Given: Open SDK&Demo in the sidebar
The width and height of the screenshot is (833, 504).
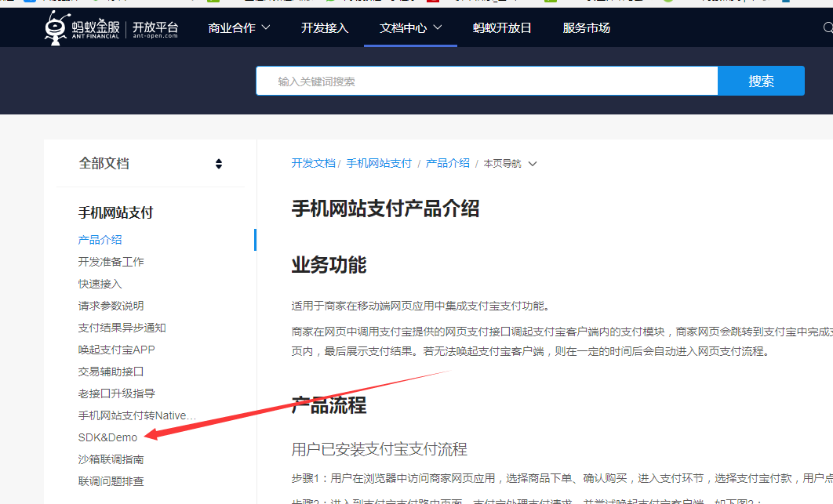Looking at the screenshot, I should pyautogui.click(x=107, y=437).
